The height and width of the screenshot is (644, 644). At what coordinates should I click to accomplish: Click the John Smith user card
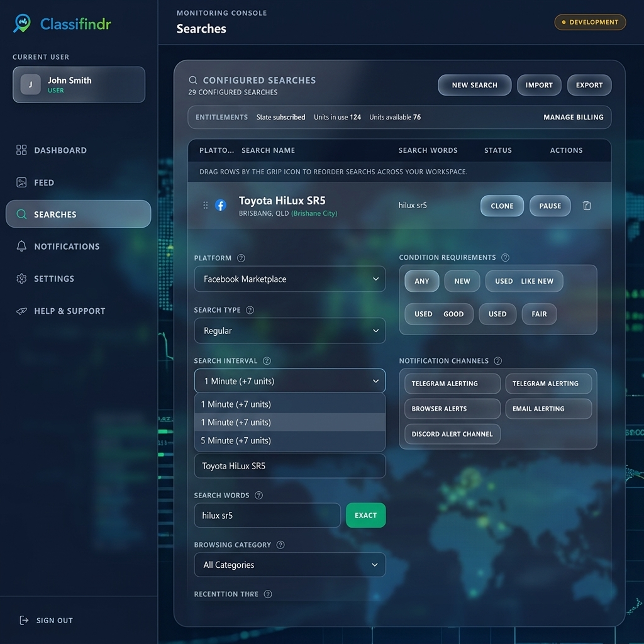coord(79,85)
